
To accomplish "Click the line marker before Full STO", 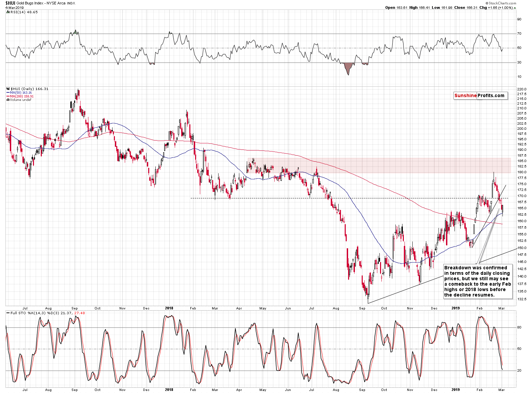I will (8, 313).
